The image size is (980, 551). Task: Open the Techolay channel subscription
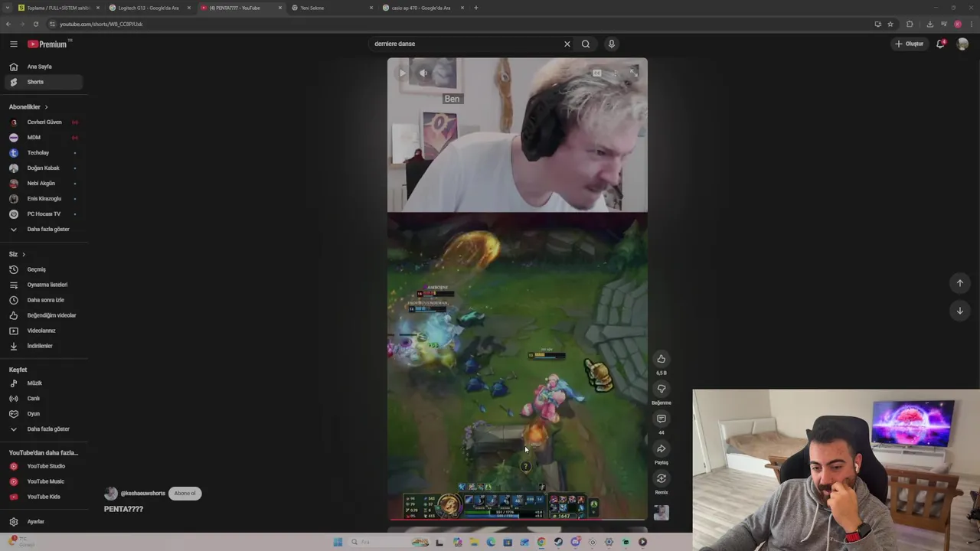click(x=44, y=152)
